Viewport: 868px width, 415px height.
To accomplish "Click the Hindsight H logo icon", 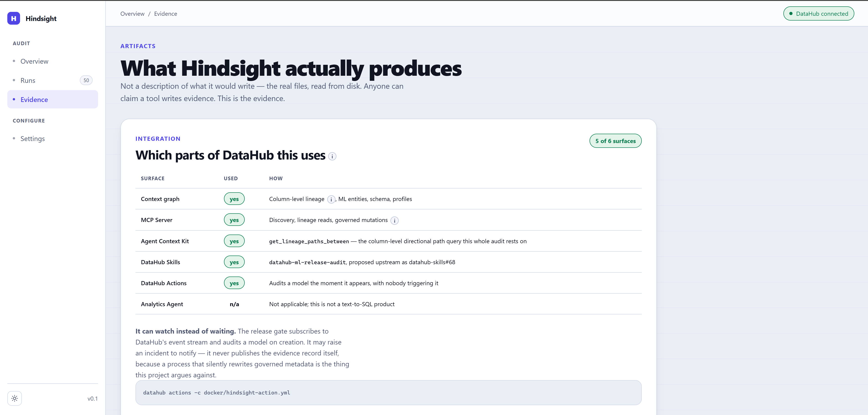I will (13, 18).
